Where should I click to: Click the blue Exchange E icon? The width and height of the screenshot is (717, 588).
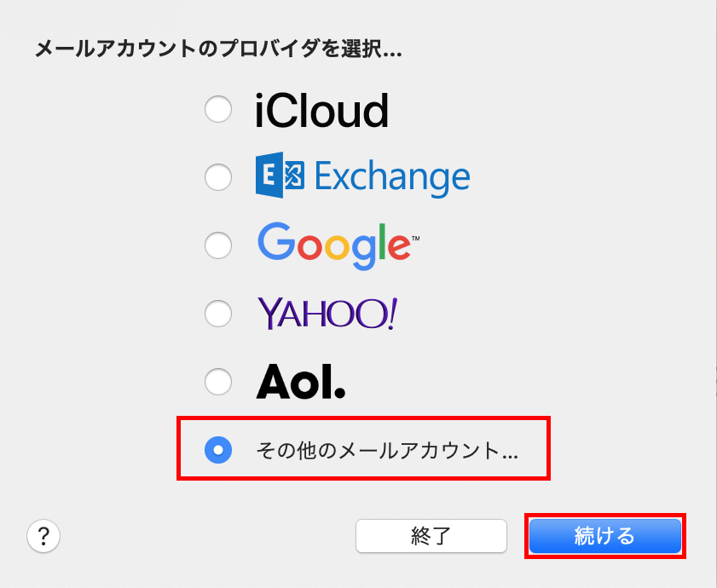(280, 175)
